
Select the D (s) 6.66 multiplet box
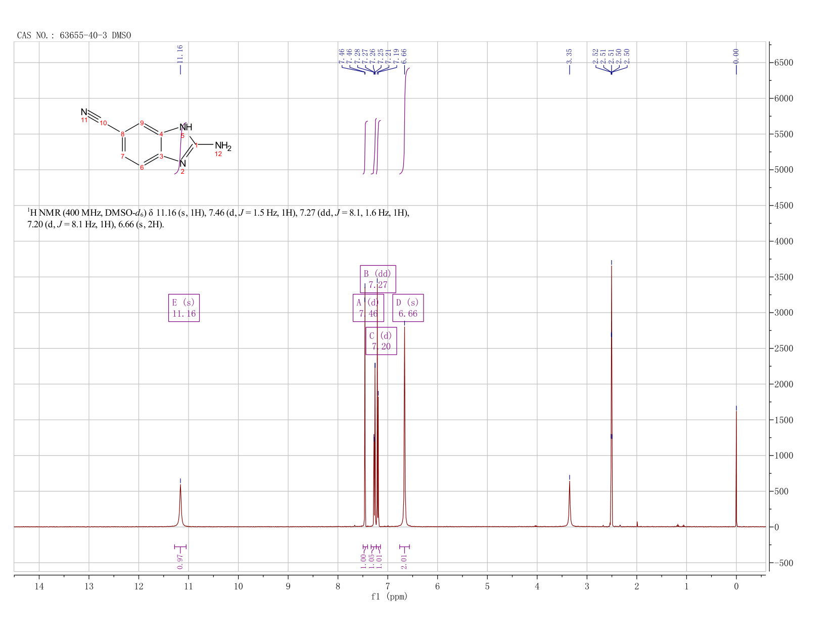pos(408,308)
